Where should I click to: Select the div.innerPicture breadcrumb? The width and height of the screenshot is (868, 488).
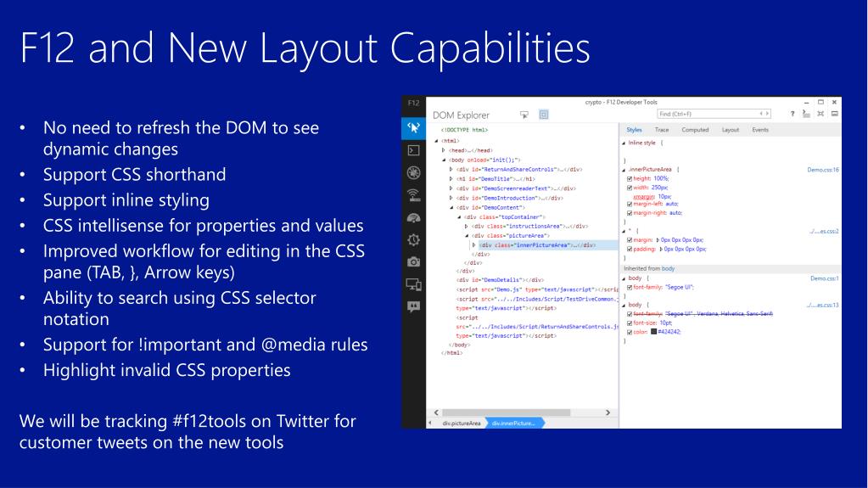[x=513, y=423]
